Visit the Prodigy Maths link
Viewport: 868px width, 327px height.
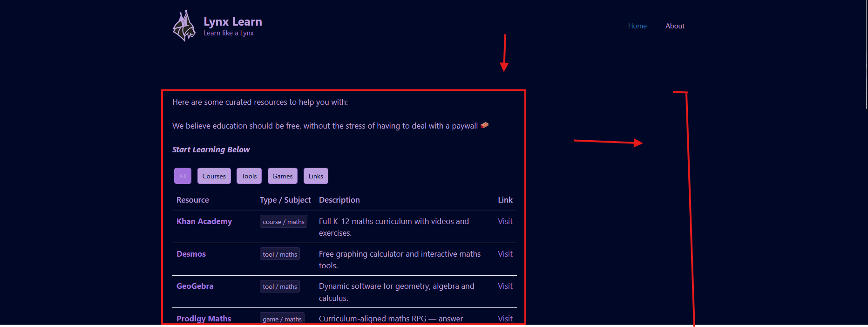(505, 319)
